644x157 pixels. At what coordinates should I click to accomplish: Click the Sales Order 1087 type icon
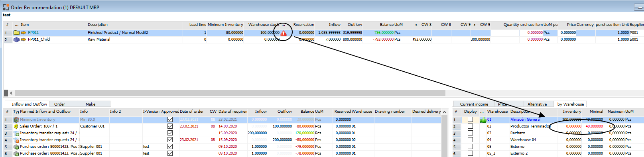click(x=16, y=126)
